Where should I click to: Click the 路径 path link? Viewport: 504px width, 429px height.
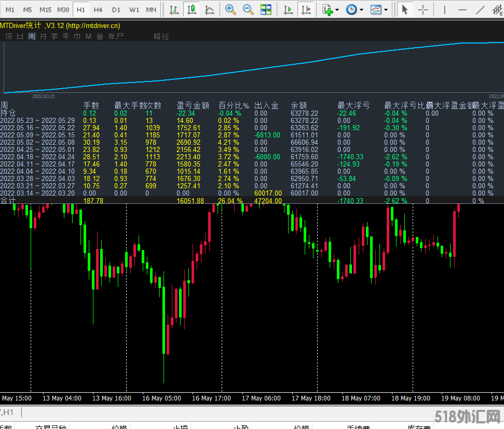click(x=161, y=36)
